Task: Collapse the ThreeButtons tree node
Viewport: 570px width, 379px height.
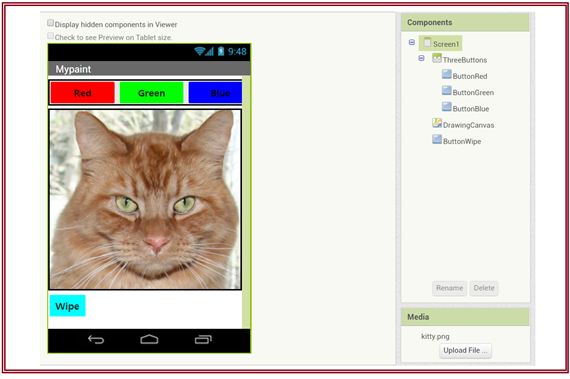Action: coord(421,58)
